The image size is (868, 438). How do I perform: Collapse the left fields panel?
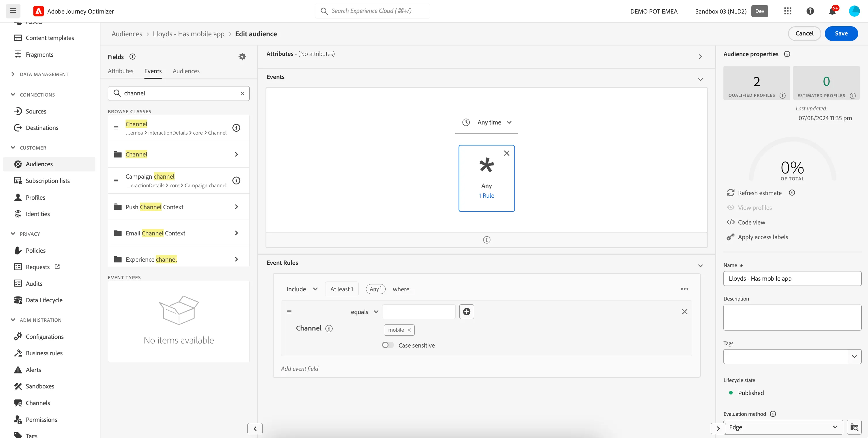click(255, 428)
